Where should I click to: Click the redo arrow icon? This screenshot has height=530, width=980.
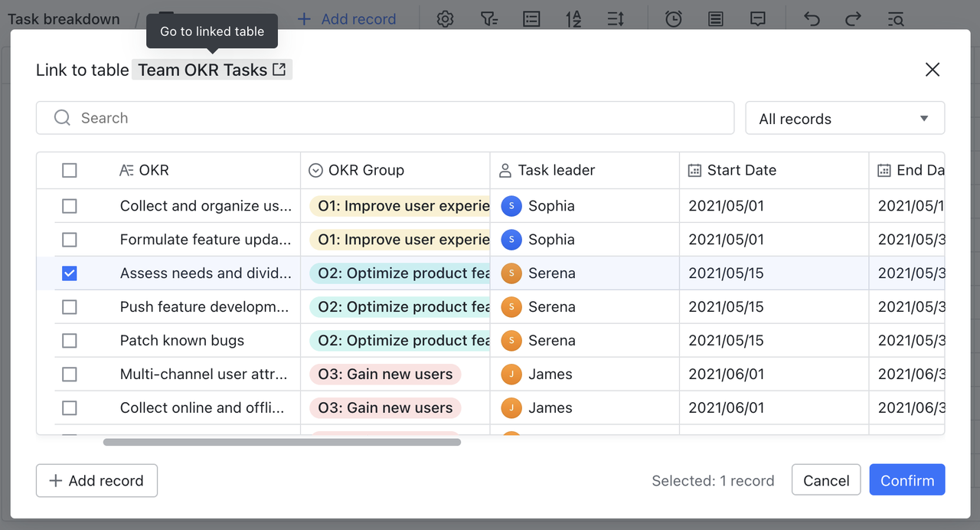[854, 19]
